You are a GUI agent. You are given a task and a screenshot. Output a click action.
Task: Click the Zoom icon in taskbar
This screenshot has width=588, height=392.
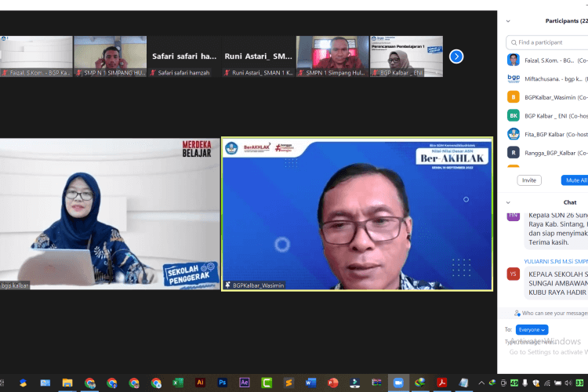pyautogui.click(x=399, y=383)
